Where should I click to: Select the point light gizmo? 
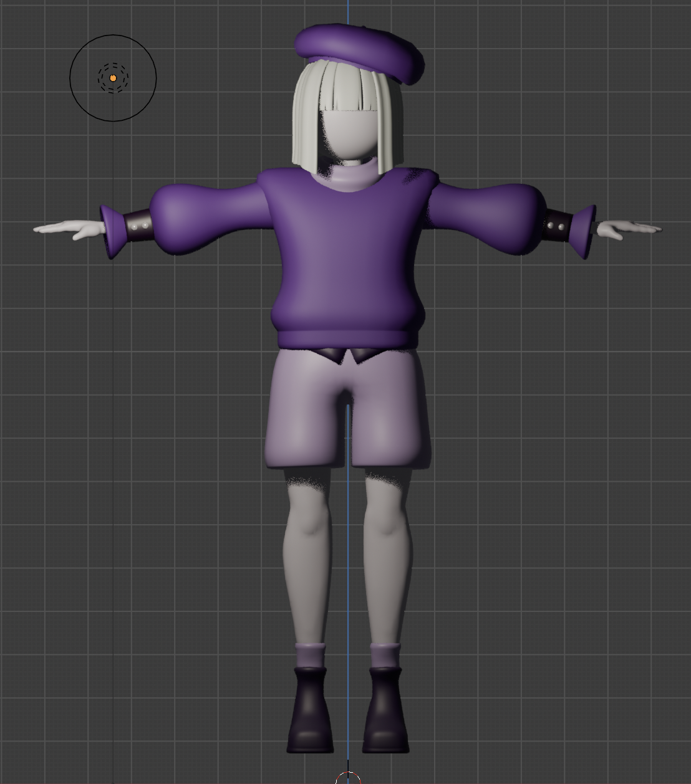click(x=113, y=77)
